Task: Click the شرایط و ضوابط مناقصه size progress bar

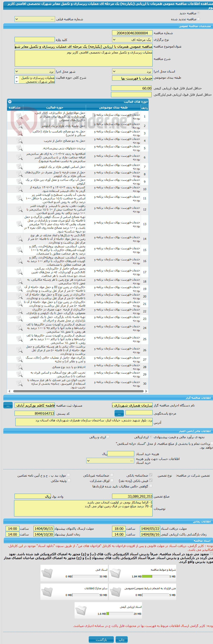Action: coord(155,576)
